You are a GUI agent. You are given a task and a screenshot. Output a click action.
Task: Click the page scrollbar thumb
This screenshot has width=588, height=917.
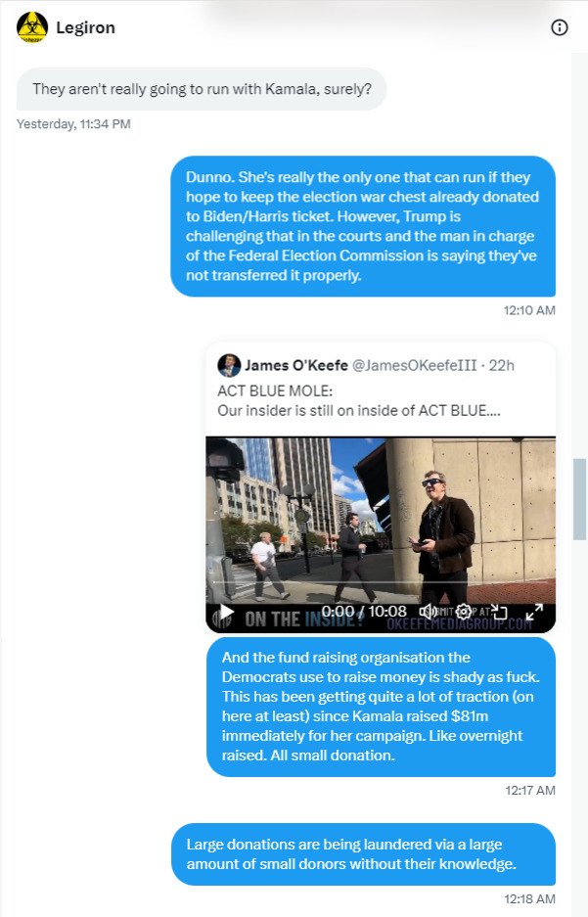coord(579,499)
